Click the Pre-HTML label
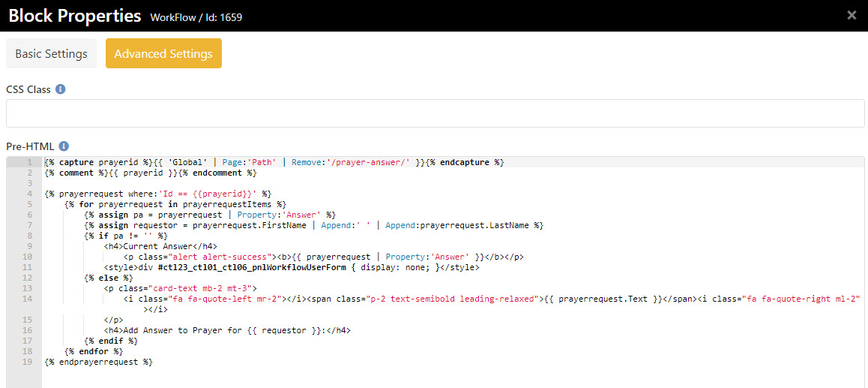 30,147
